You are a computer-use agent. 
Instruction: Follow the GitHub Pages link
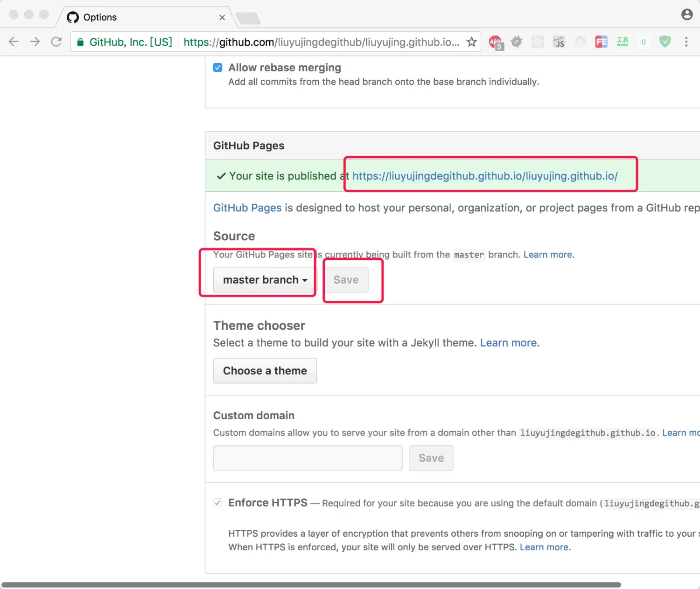tap(247, 208)
